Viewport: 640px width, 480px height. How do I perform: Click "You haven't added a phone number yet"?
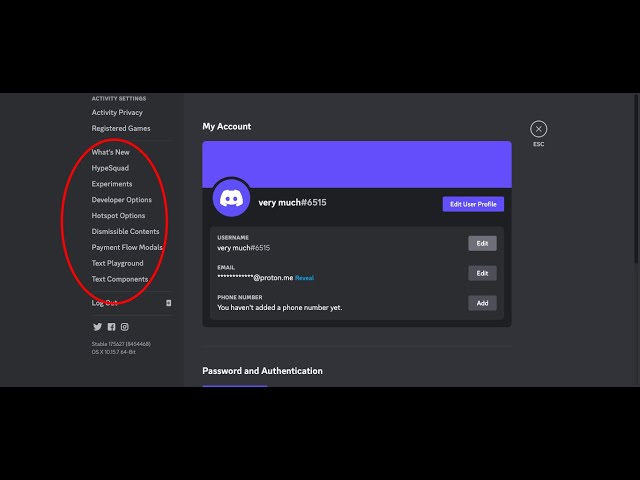pyautogui.click(x=280, y=308)
